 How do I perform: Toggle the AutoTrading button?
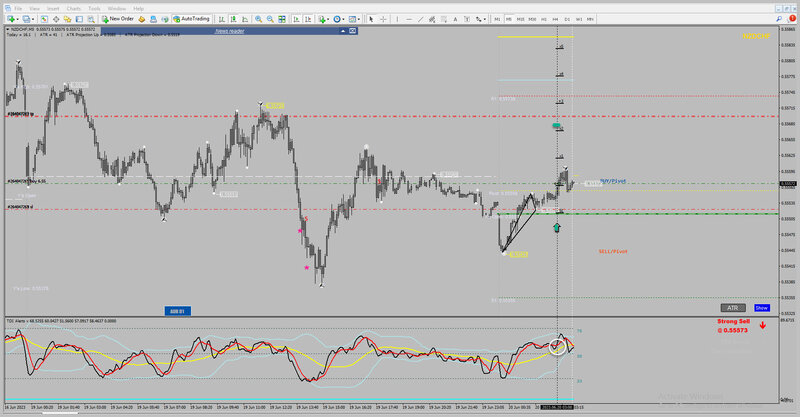(191, 19)
